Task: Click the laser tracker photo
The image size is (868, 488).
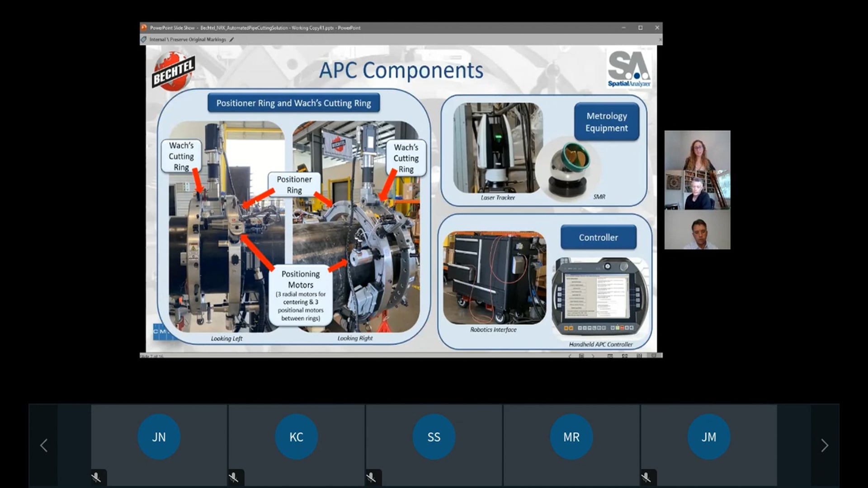Action: (497, 148)
